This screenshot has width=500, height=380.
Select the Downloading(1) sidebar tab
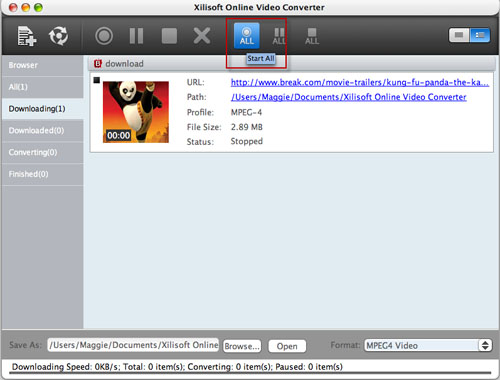click(x=42, y=109)
